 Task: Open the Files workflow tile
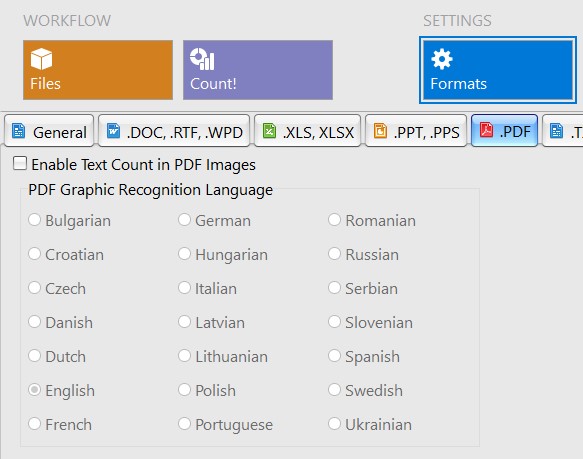[98, 70]
